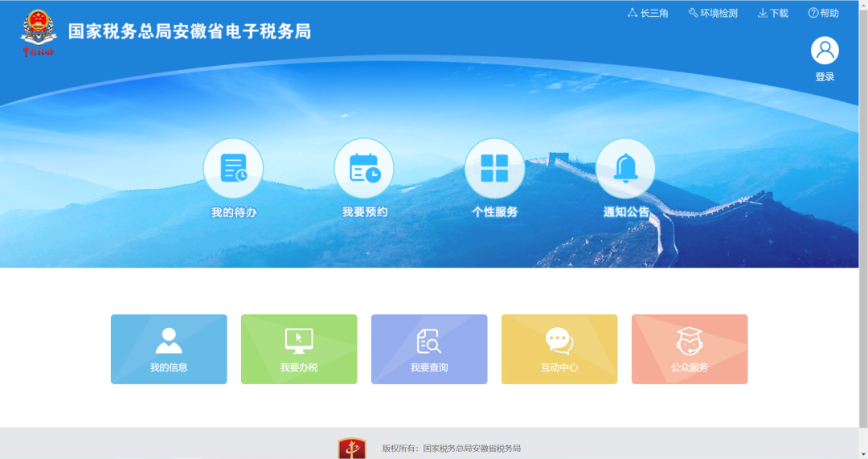
Task: Click footer text 版权所有：国家税务总局安徽省税务局
Action: click(x=451, y=449)
